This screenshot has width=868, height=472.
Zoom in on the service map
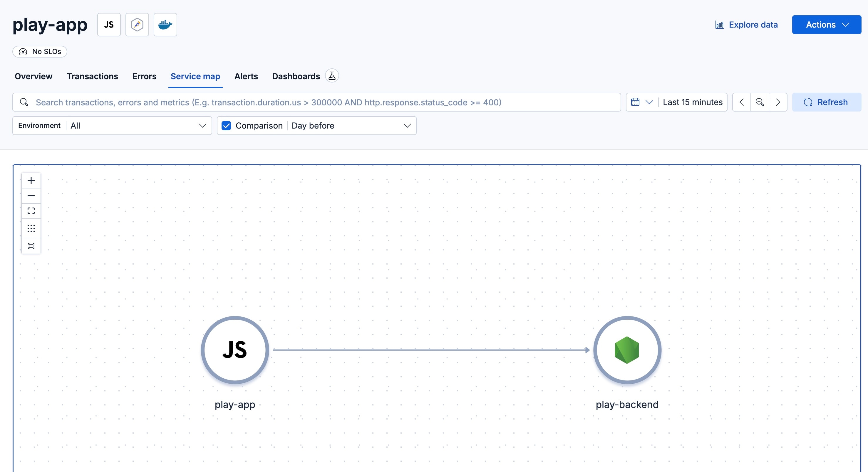(31, 181)
